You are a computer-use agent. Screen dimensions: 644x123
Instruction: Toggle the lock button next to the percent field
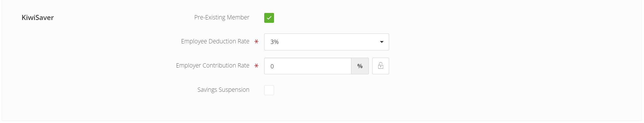pyautogui.click(x=380, y=66)
